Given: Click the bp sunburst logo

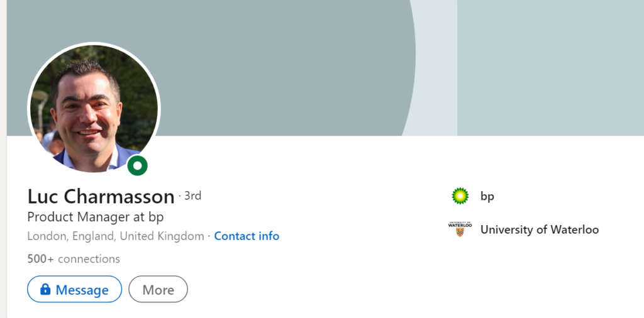Looking at the screenshot, I should pyautogui.click(x=460, y=196).
